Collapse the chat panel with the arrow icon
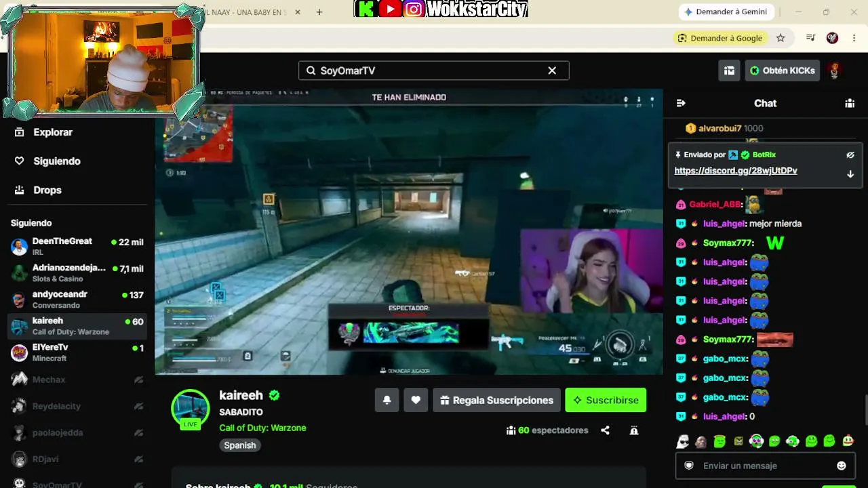This screenshot has width=868, height=488. 681,103
